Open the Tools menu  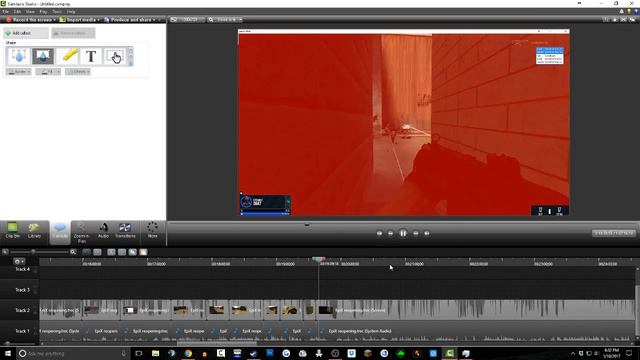click(x=57, y=12)
